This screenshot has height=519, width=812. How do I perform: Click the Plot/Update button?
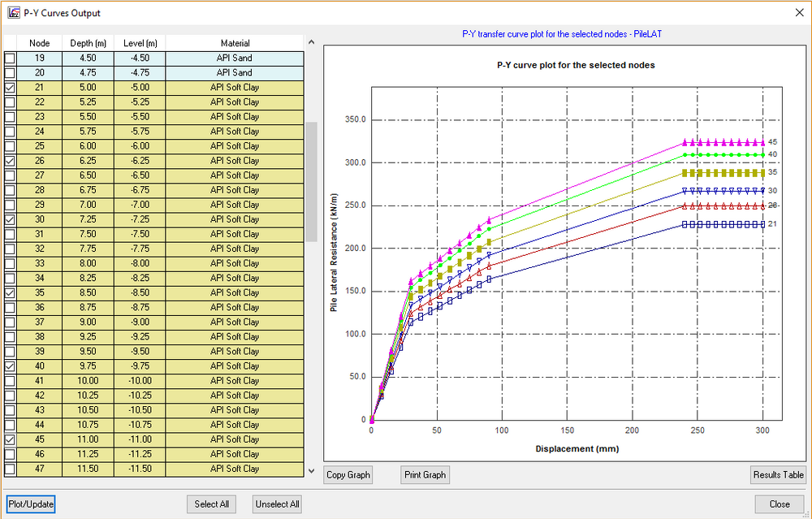coord(30,504)
